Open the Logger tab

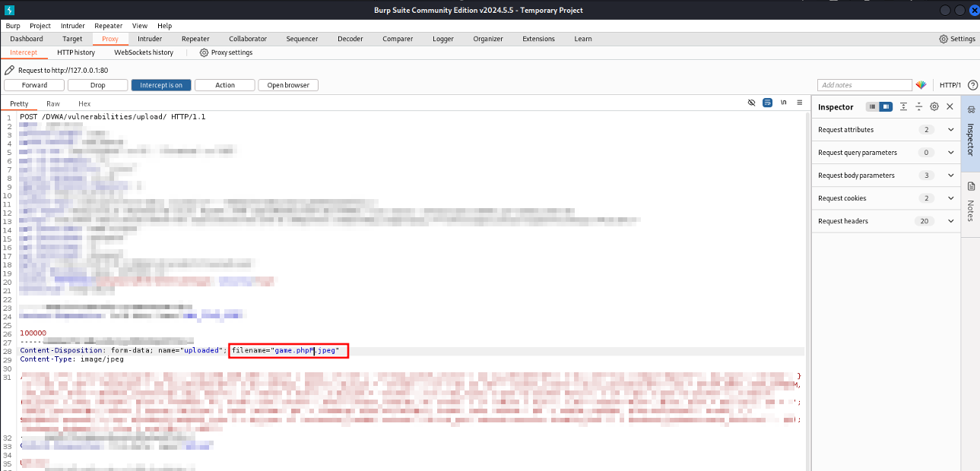[x=443, y=39]
